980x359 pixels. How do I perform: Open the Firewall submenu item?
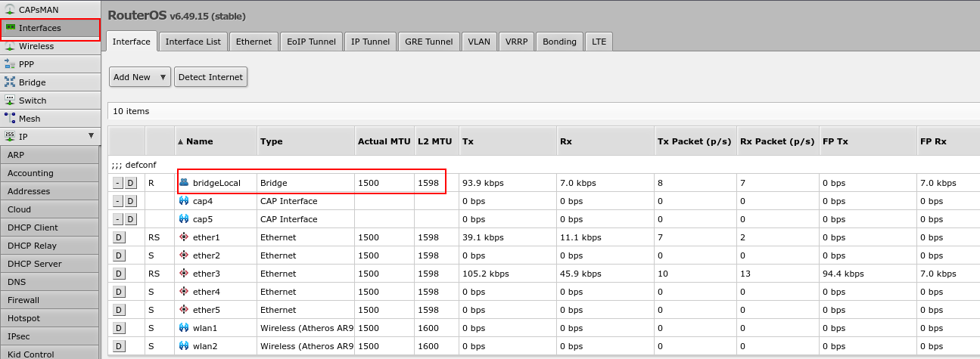(49, 300)
